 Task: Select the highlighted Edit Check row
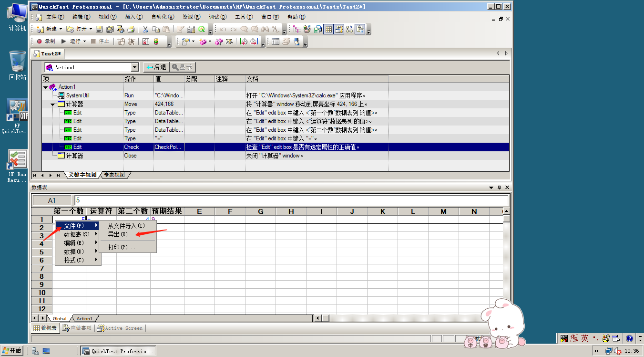click(276, 147)
